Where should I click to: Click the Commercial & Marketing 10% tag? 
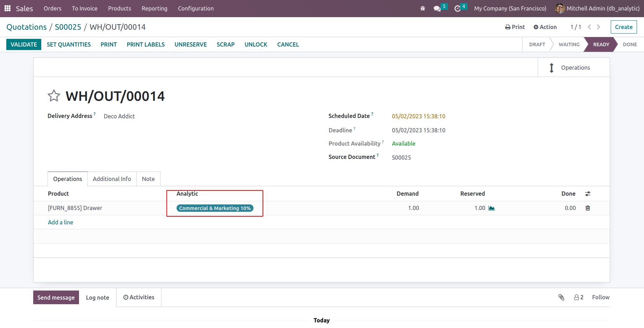[x=215, y=208]
